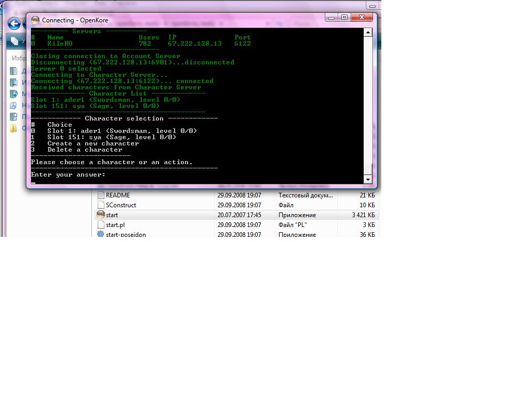Image resolution: width=532 pixels, height=399 pixels.
Task: Click the Create a new character line
Action: (x=85, y=143)
